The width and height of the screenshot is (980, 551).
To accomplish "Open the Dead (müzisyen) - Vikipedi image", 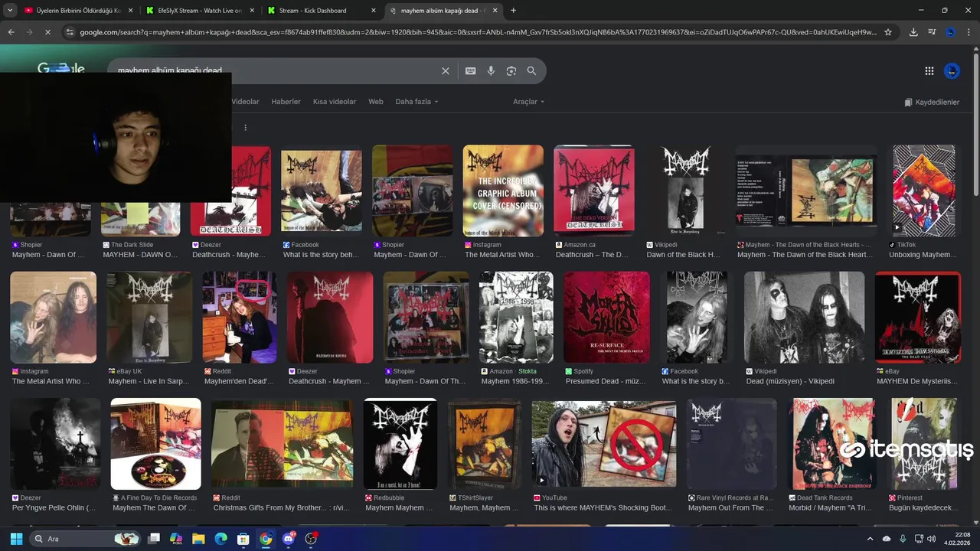I will pos(804,318).
